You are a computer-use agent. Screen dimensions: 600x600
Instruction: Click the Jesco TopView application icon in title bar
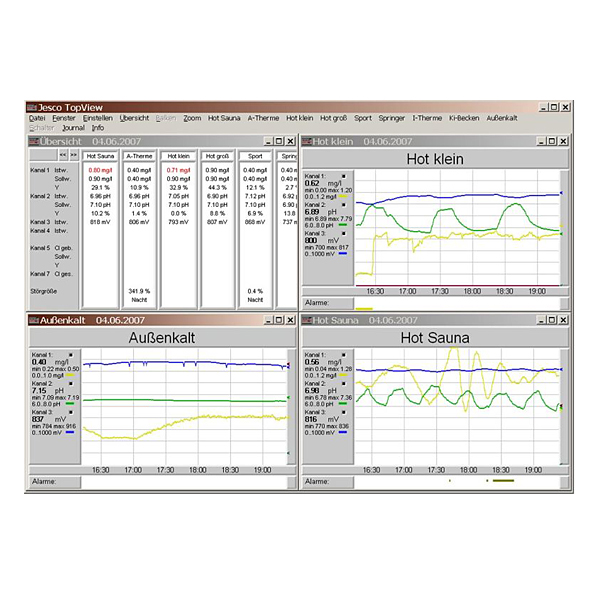pos(32,108)
